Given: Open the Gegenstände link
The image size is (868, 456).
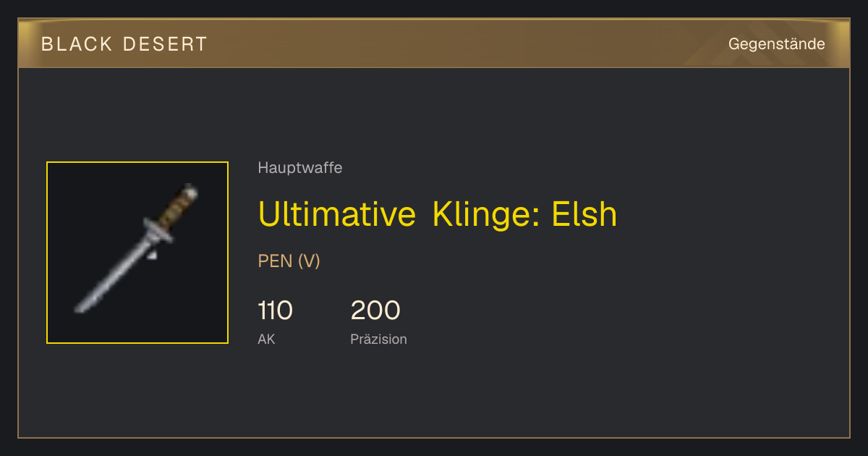Looking at the screenshot, I should pos(776,44).
